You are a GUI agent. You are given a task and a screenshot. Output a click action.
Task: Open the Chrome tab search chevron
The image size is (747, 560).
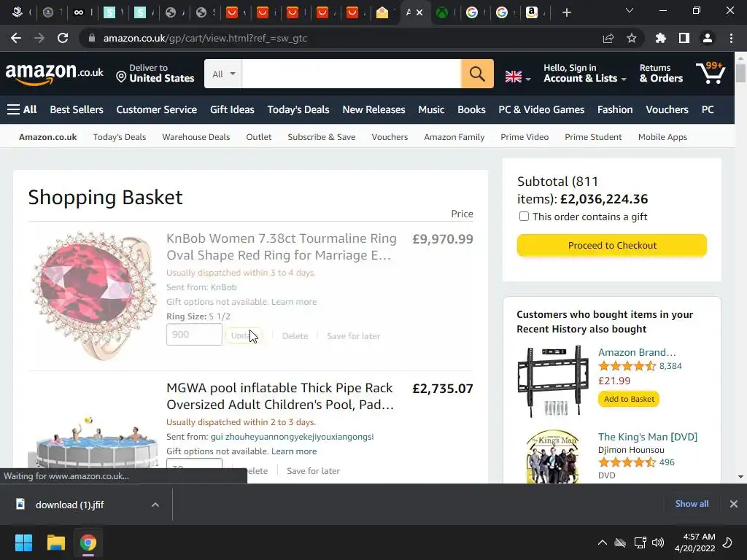pyautogui.click(x=630, y=10)
